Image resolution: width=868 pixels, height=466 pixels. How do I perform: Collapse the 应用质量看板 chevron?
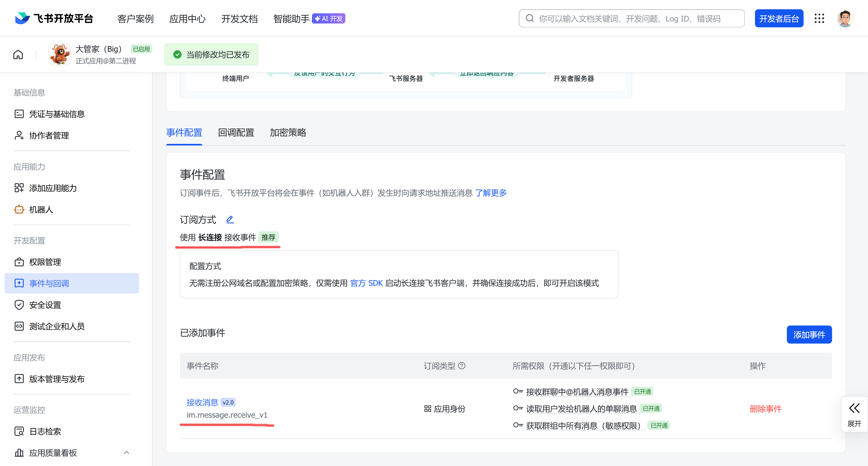point(127,452)
